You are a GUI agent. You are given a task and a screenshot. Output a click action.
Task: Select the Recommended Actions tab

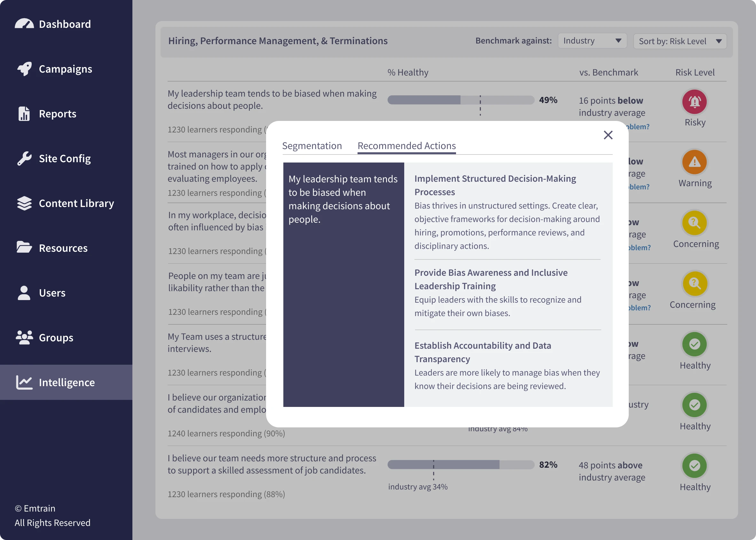tap(406, 146)
